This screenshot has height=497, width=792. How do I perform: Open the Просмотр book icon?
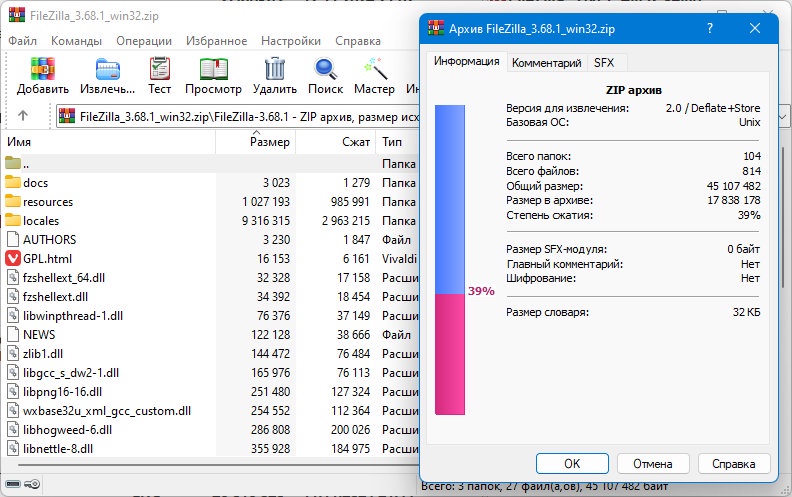[x=214, y=69]
